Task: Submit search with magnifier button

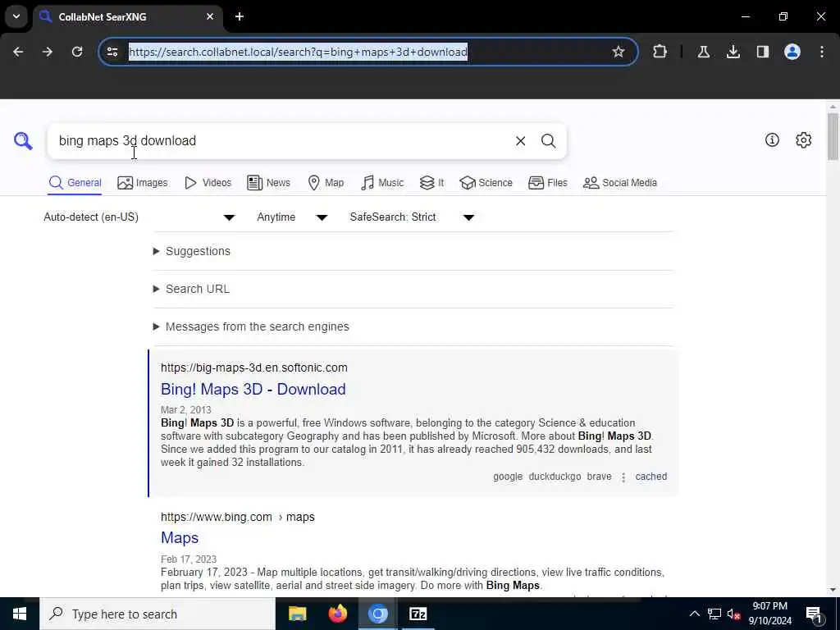Action: [548, 141]
